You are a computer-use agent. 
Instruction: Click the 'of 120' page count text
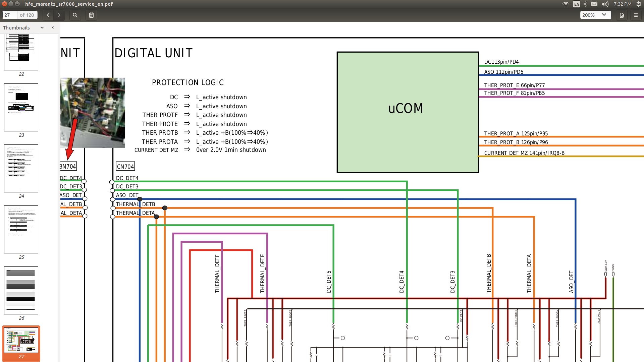(x=27, y=15)
